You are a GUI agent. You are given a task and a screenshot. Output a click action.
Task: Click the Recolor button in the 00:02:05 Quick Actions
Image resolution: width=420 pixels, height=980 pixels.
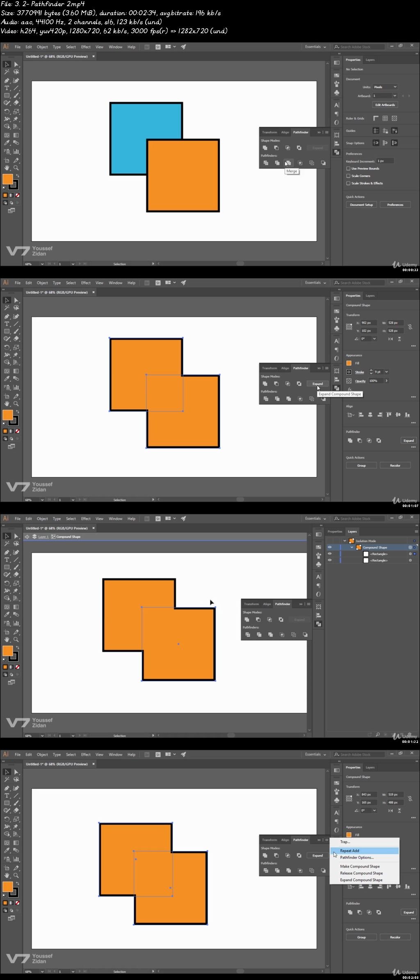coord(395,937)
